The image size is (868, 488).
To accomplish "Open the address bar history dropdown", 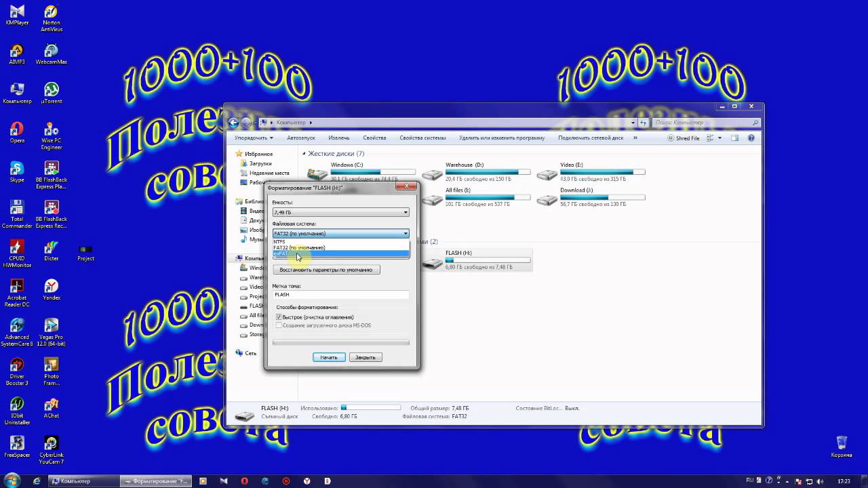I will point(633,123).
